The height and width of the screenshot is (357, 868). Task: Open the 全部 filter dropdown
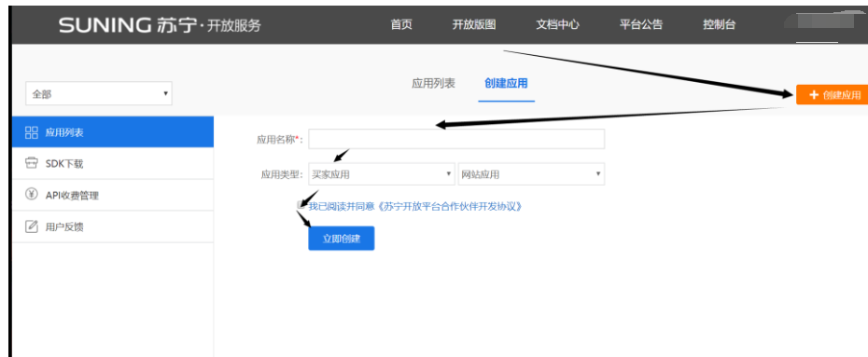pyautogui.click(x=99, y=94)
